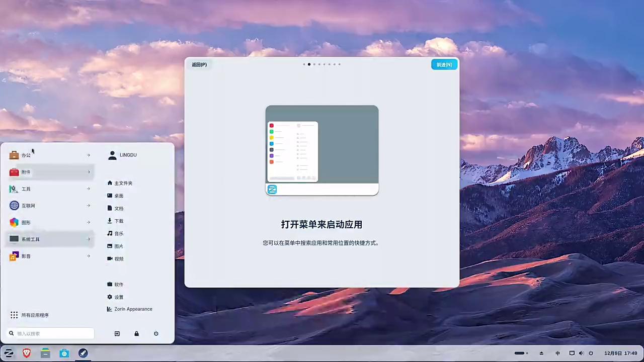Open Software store icon on taskbar
This screenshot has width=644, height=362.
coord(64,353)
